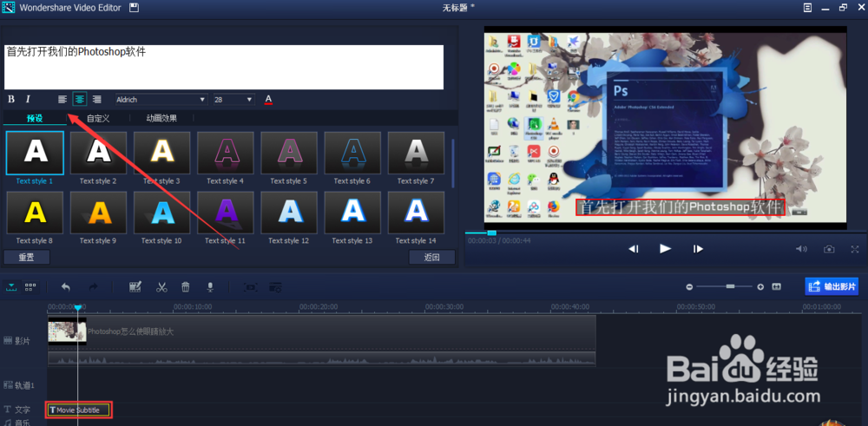The height and width of the screenshot is (426, 868).
Task: Select the 文字 text track label
Action: (17, 410)
